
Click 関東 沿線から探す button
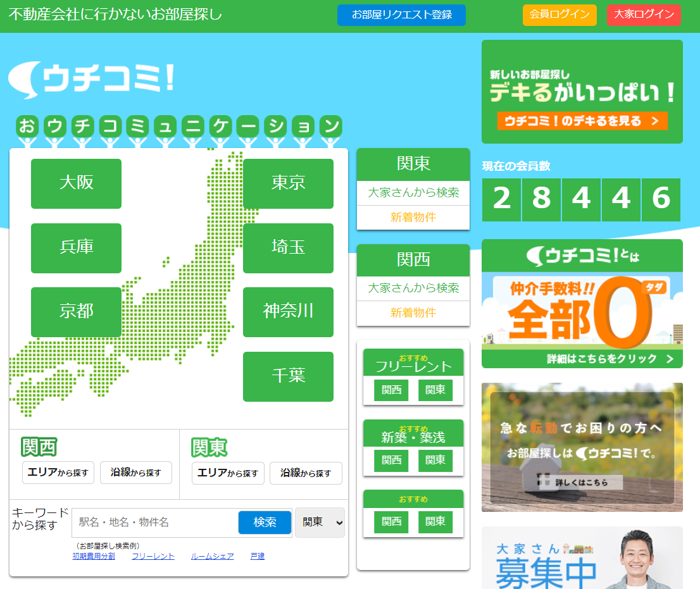(306, 473)
